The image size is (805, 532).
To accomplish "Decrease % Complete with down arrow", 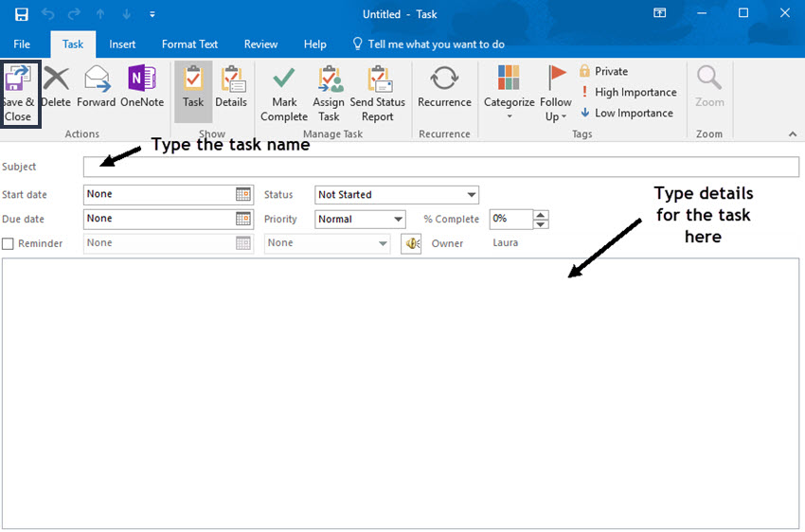I will 541,224.
